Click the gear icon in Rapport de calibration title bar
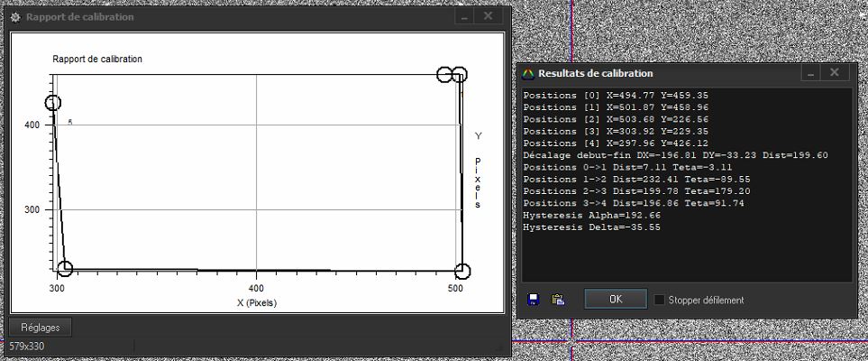The width and height of the screenshot is (868, 361). click(14, 17)
